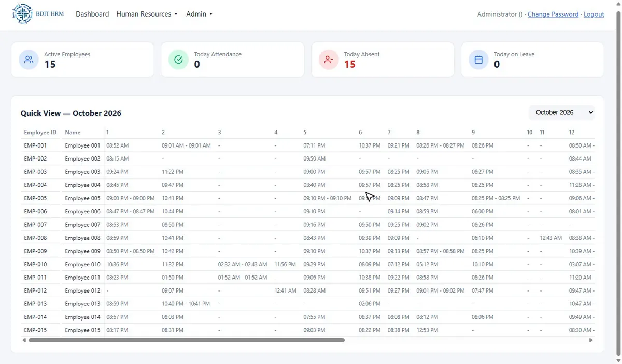Viewport: 622px width, 364px height.
Task: Click the day 5 column header
Action: pyautogui.click(x=305, y=133)
